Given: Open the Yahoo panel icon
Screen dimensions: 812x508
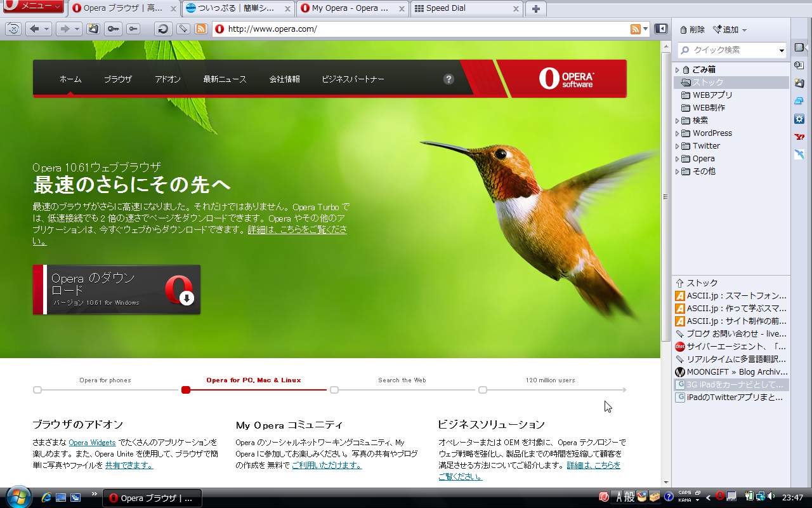Looking at the screenshot, I should [x=799, y=137].
